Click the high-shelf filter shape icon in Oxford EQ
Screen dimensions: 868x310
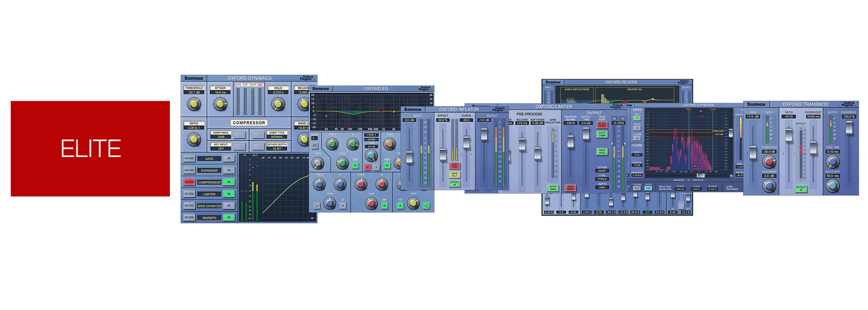click(426, 206)
